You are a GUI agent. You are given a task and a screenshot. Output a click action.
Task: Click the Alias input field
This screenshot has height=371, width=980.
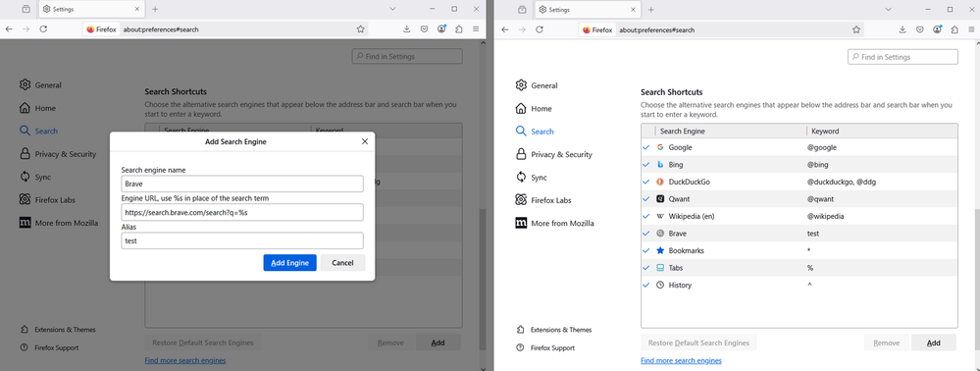point(242,240)
